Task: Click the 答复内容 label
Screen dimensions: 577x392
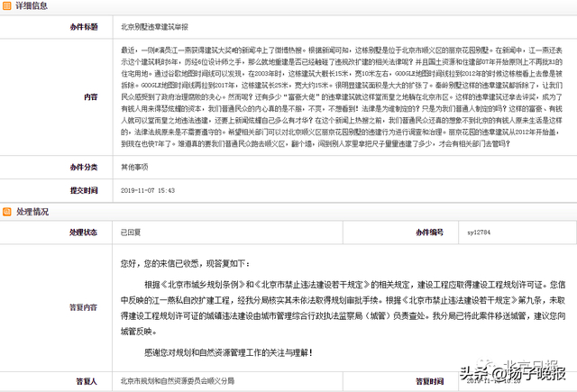Action: click(84, 307)
